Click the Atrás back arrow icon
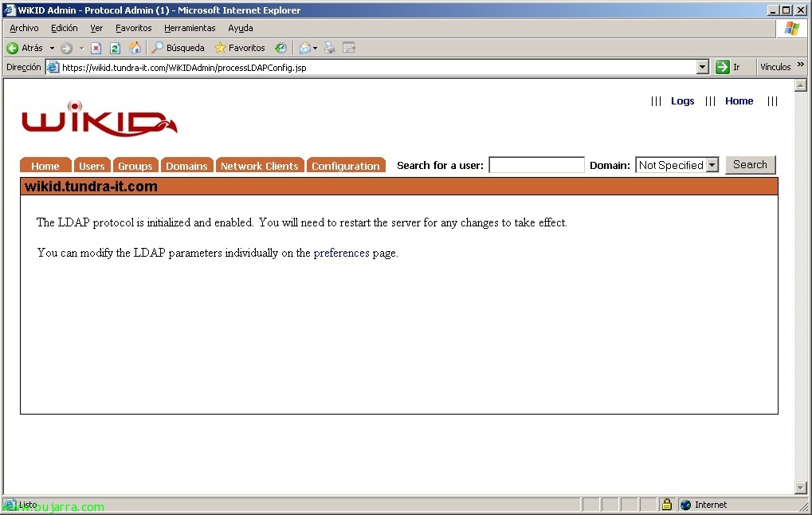Viewport: 812px width, 515px height. coord(13,48)
